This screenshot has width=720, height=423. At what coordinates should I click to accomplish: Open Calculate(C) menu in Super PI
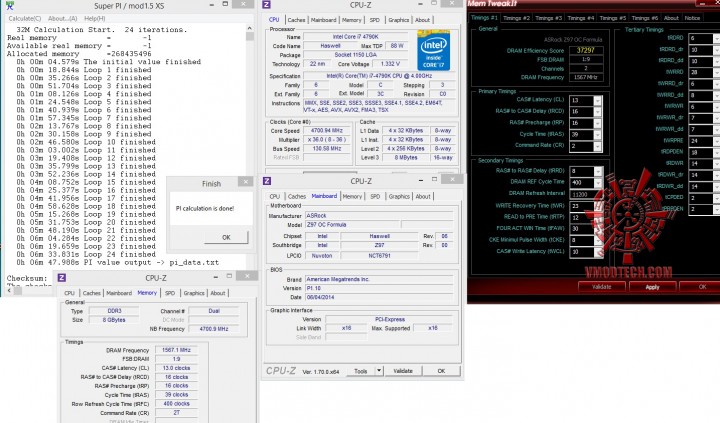[25, 18]
